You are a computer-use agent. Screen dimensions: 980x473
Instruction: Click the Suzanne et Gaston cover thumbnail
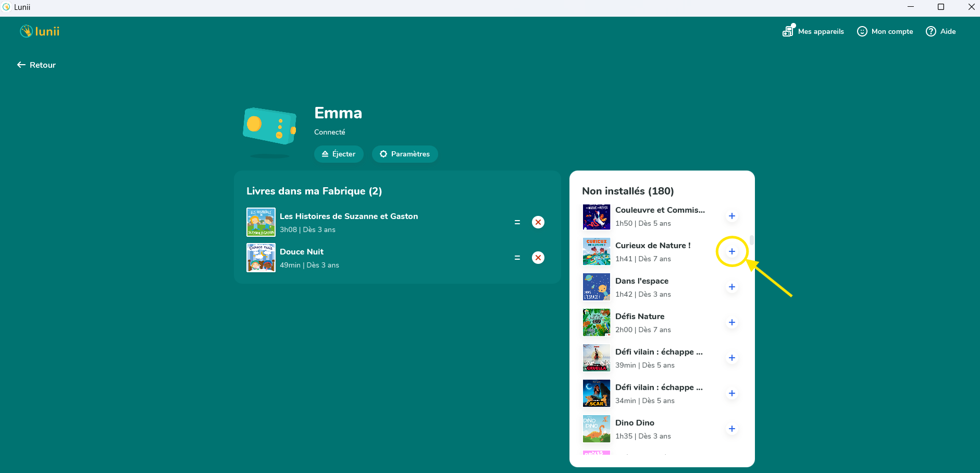coord(261,222)
